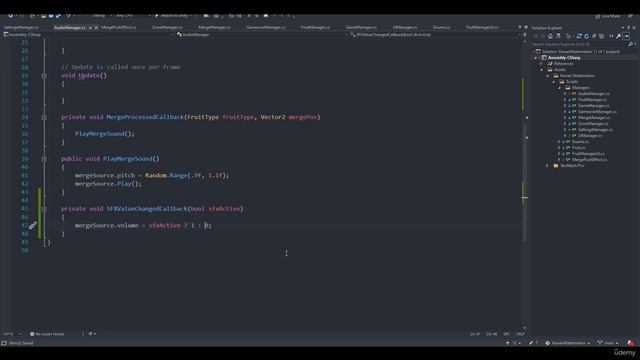Viewport: 640px width, 360px height.
Task: Switch to the GameoverManager.cs tab
Action: coord(266,27)
